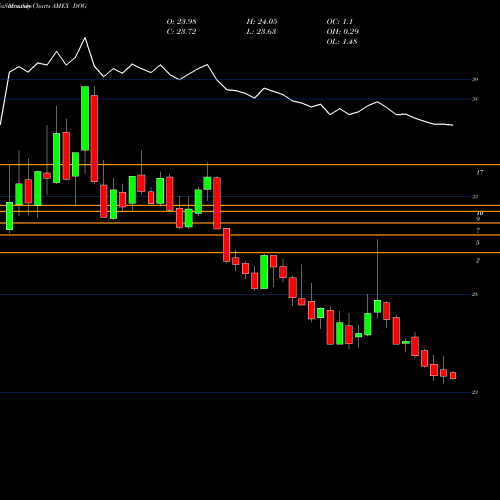Image resolution: width=500 pixels, height=500 pixels.
Task: Click the '36' price axis label
Action: 475,99
